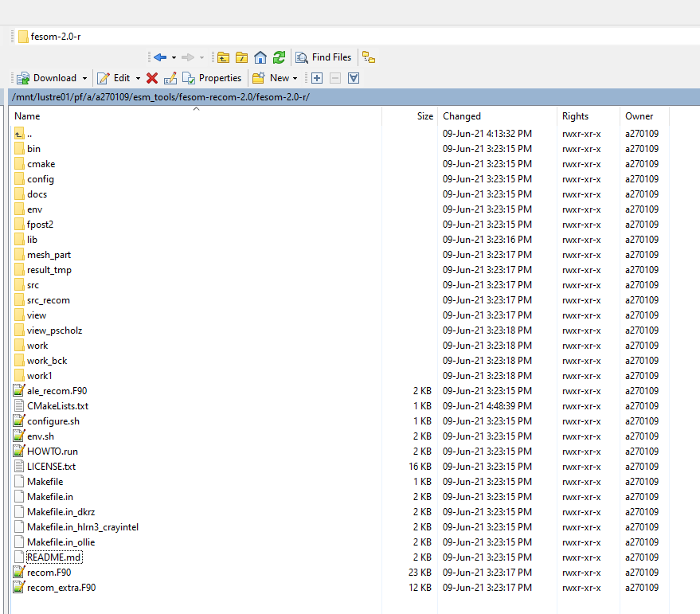Open Find Files search

click(x=323, y=57)
